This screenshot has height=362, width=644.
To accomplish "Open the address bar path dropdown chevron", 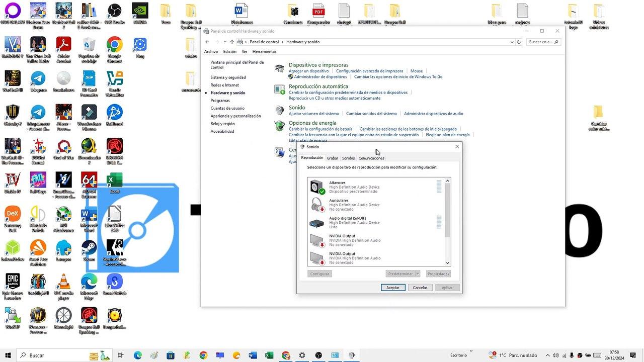I will point(512,42).
